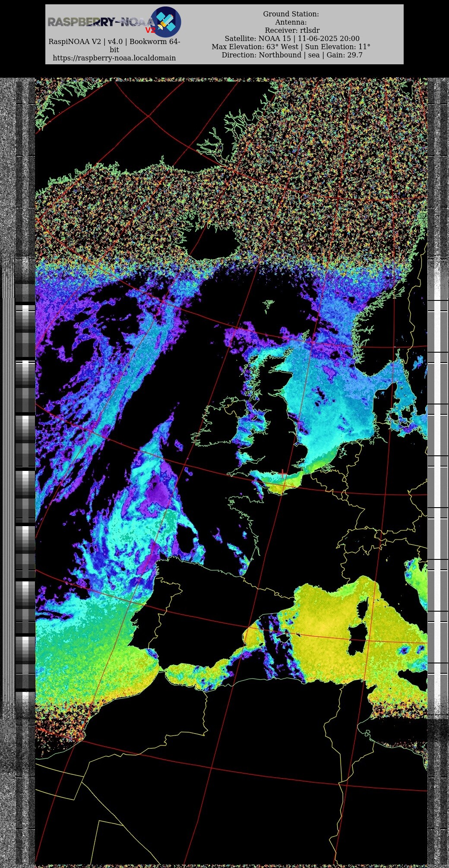Click 'Direction: Northbound | sea | Gain: 29.7' line

(292, 55)
